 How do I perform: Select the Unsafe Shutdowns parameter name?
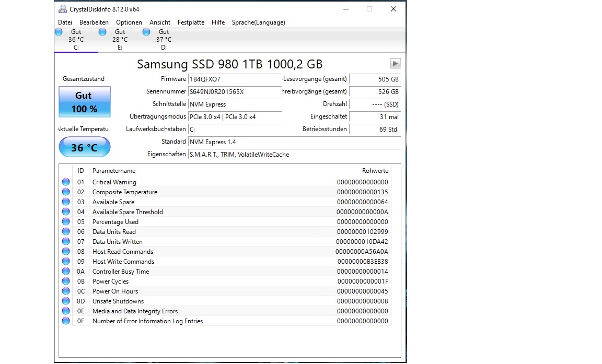point(118,301)
